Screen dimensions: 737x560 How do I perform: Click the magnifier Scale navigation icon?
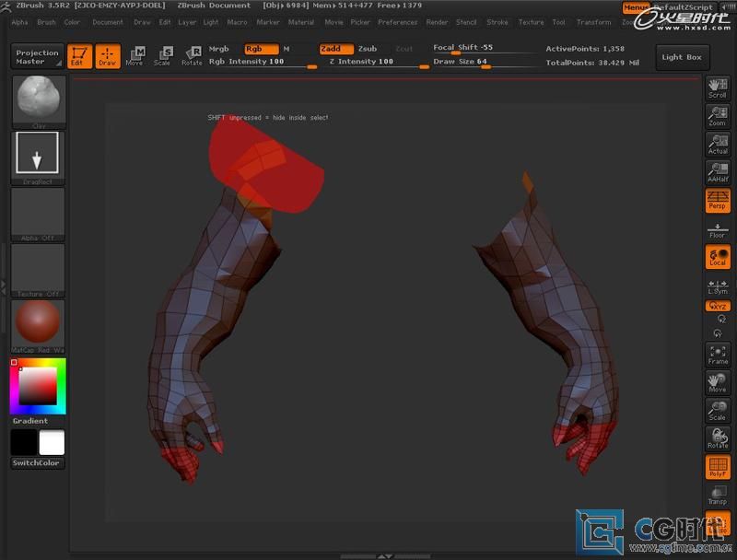point(718,411)
